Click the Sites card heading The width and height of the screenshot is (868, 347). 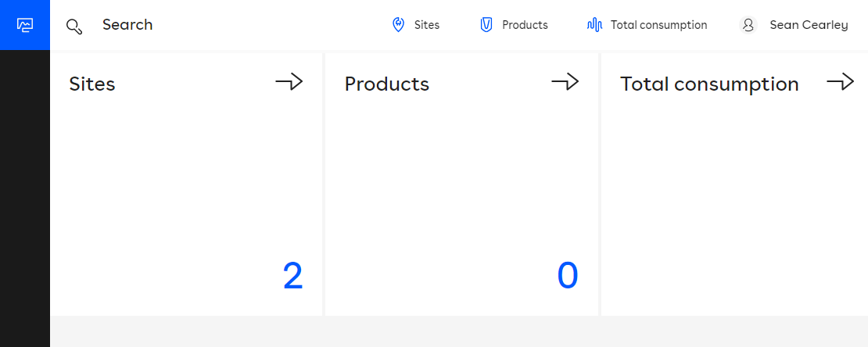[92, 84]
